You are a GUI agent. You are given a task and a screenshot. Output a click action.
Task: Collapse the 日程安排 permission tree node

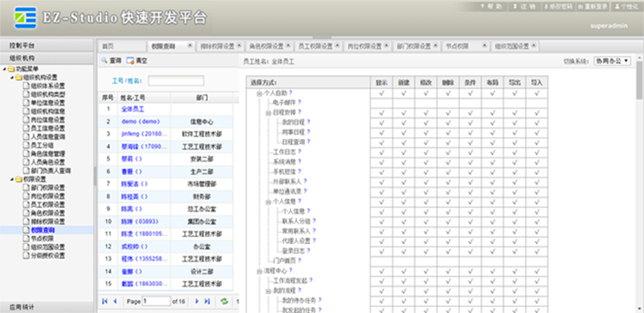268,112
